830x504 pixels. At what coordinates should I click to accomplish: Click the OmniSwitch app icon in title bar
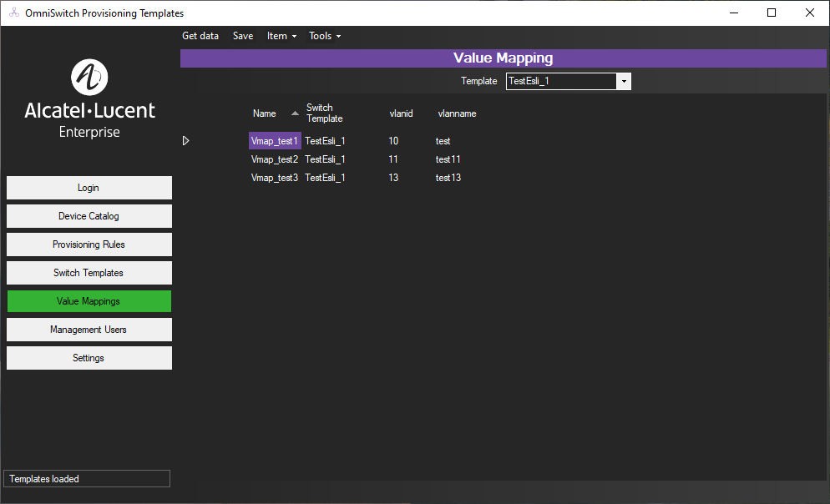pos(14,13)
